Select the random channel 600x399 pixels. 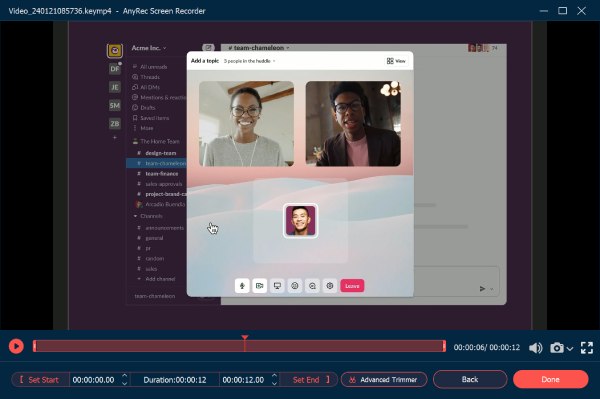pyautogui.click(x=155, y=259)
